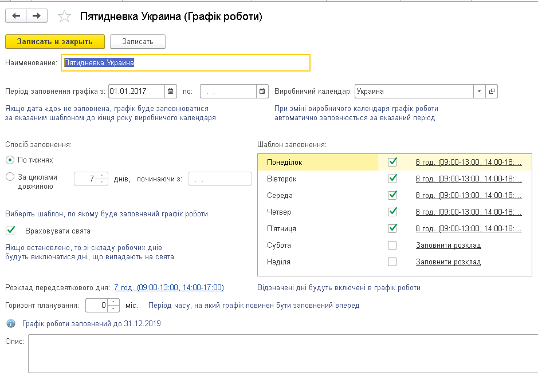Click the empty 'по' end date field
Viewport: 538px width, 392px height.
tap(228, 92)
